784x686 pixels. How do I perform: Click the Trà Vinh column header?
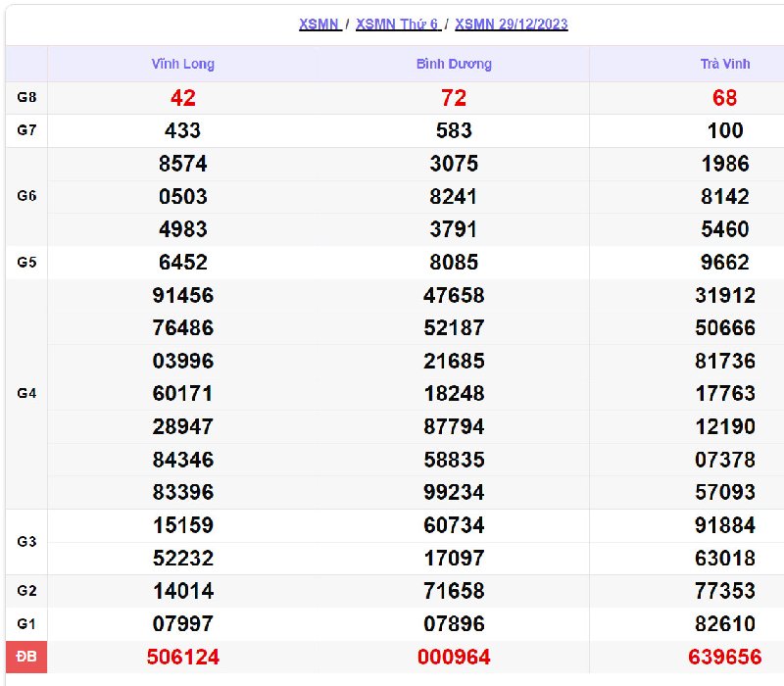pyautogui.click(x=725, y=64)
